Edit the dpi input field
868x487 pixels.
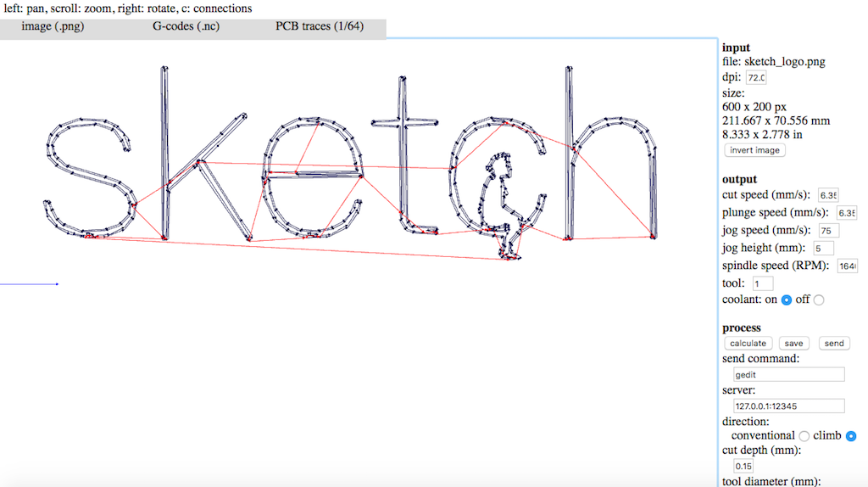pos(756,77)
